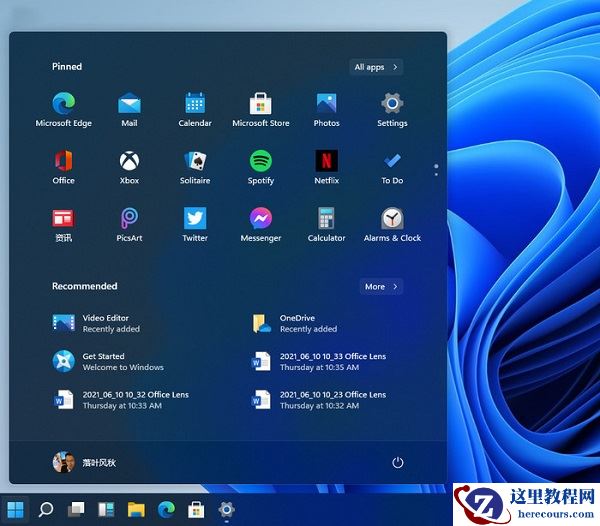Viewport: 600px width, 526px height.
Task: Open the 2021_06_10 10_33 Office Lens document
Action: 319,362
